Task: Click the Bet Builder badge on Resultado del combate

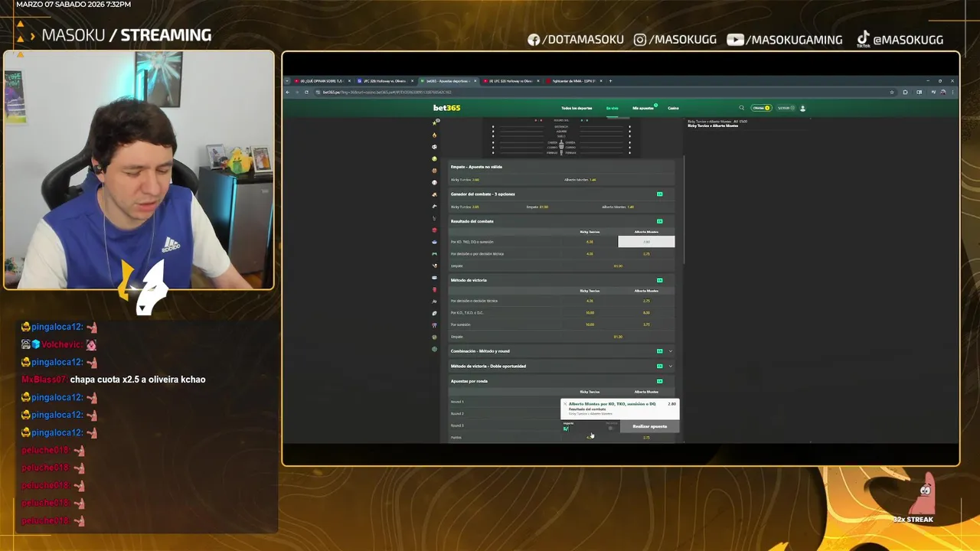Action: point(659,221)
